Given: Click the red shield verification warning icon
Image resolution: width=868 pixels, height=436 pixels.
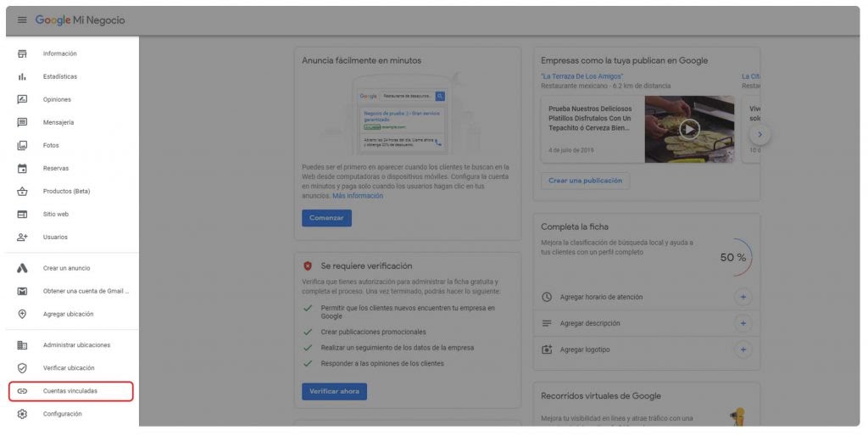Looking at the screenshot, I should point(308,266).
